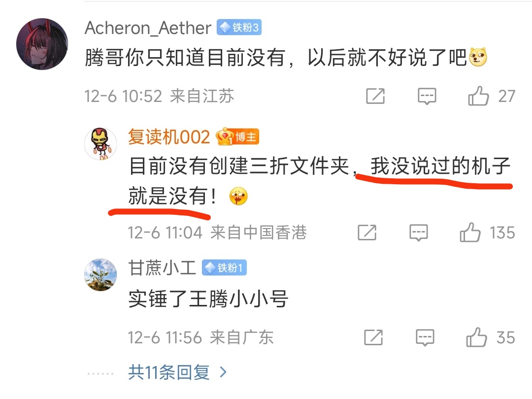
Task: Open the Acheron_Aether username link
Action: 148,28
